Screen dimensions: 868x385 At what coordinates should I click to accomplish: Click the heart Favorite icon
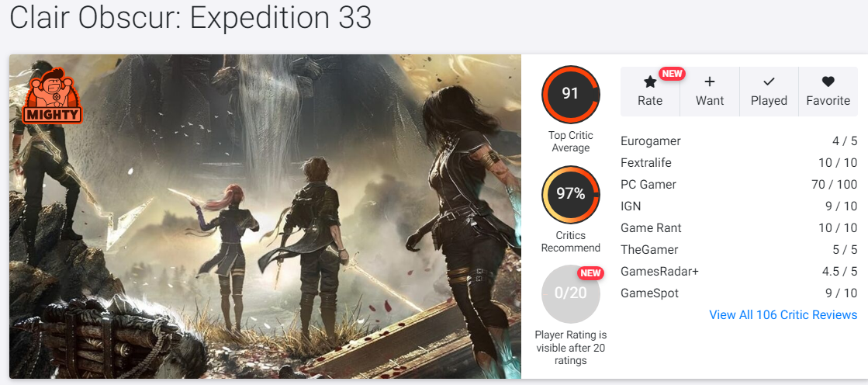828,82
